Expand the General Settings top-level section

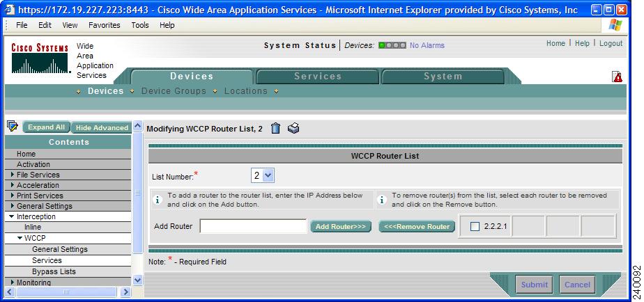(x=13, y=205)
